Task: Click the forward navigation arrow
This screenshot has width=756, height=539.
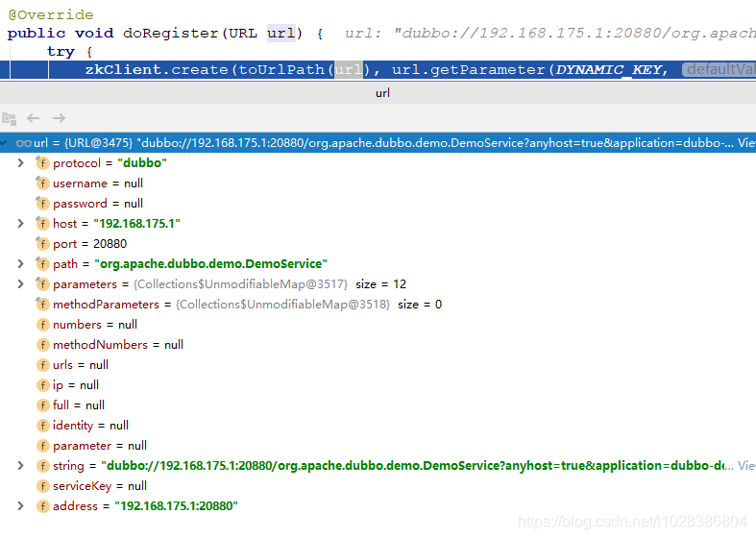Action: [59, 118]
